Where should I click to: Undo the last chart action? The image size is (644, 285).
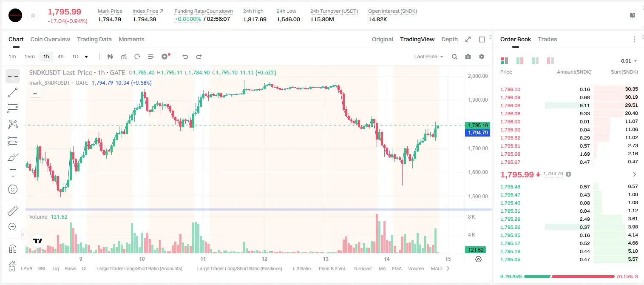pos(185,57)
